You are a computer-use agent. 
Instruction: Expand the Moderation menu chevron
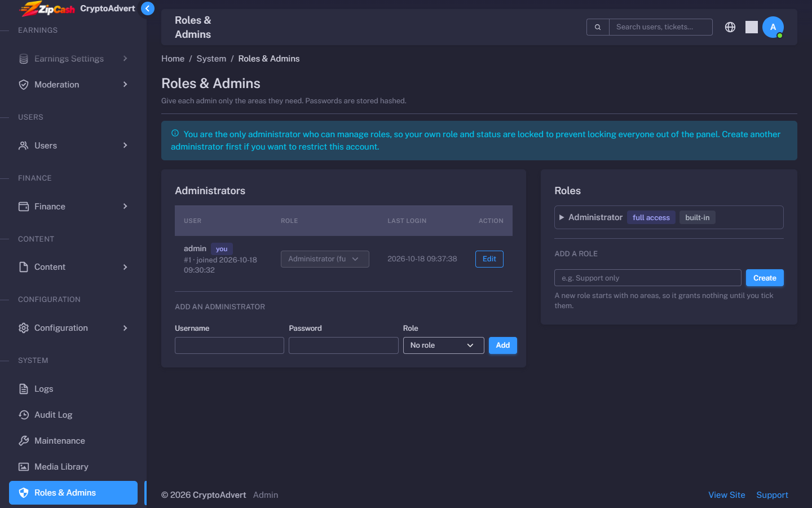tap(125, 85)
